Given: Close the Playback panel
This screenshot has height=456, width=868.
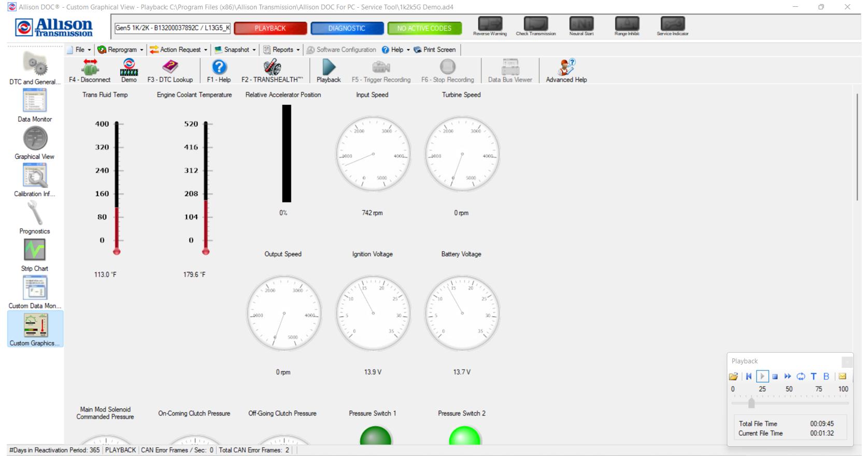Looking at the screenshot, I should [x=847, y=362].
